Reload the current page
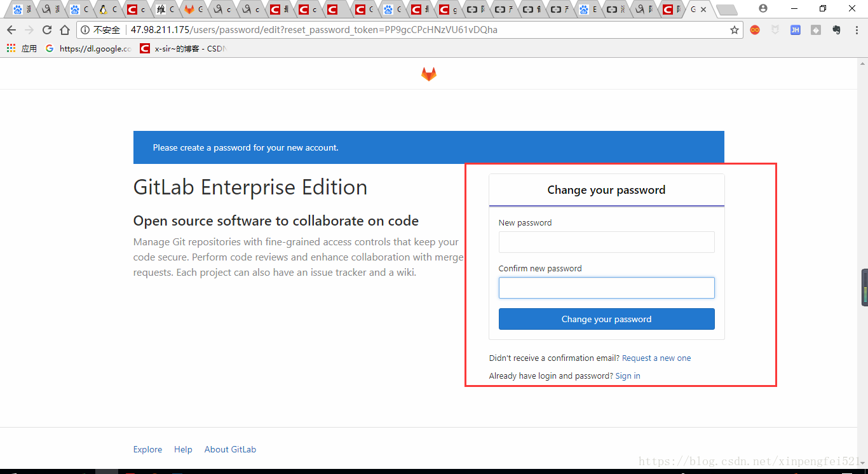This screenshot has height=474, width=868. [46, 30]
